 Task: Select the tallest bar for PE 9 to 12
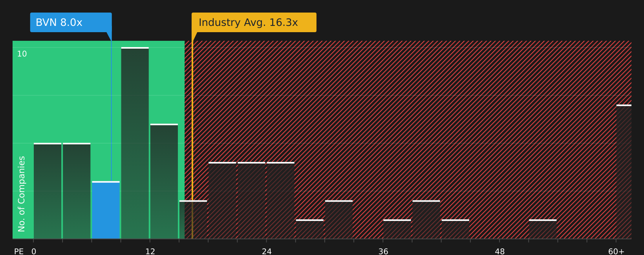tap(135, 143)
